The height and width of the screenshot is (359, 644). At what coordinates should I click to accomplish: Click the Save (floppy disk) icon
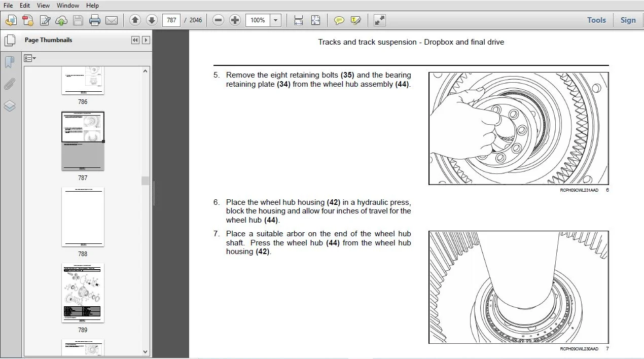pyautogui.click(x=78, y=20)
